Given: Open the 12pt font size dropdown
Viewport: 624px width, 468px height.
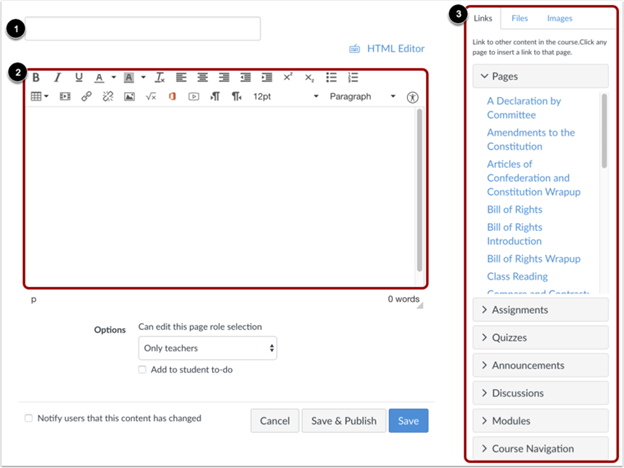Looking at the screenshot, I should 286,96.
